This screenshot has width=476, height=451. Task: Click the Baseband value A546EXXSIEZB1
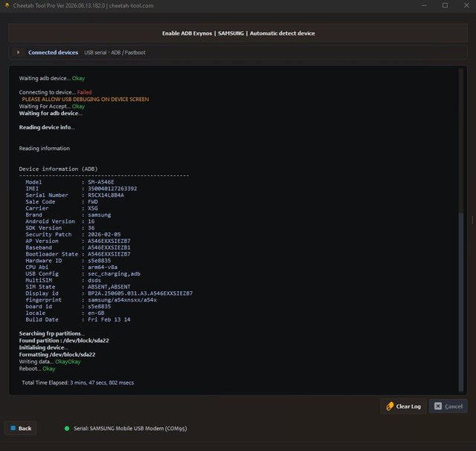(109, 247)
